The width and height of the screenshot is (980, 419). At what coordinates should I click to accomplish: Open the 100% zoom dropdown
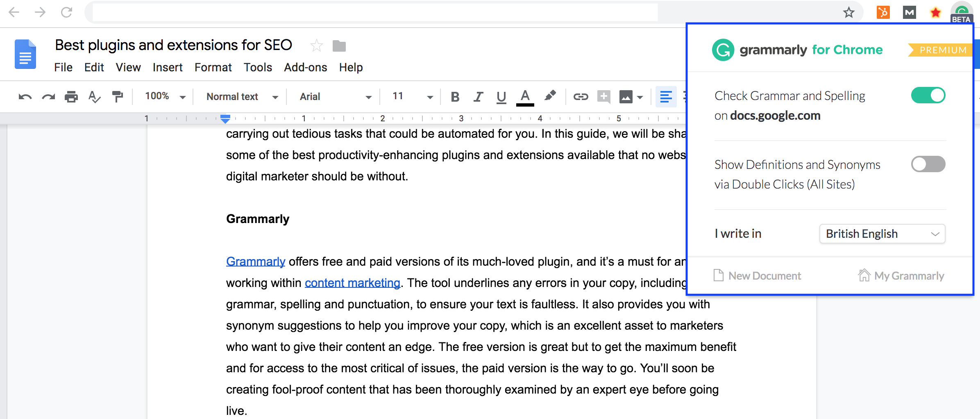(x=165, y=97)
